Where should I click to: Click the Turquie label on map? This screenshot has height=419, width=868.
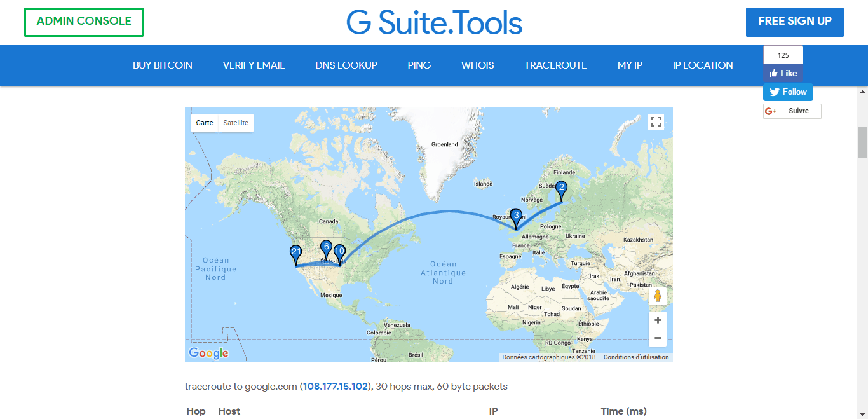pos(581,263)
